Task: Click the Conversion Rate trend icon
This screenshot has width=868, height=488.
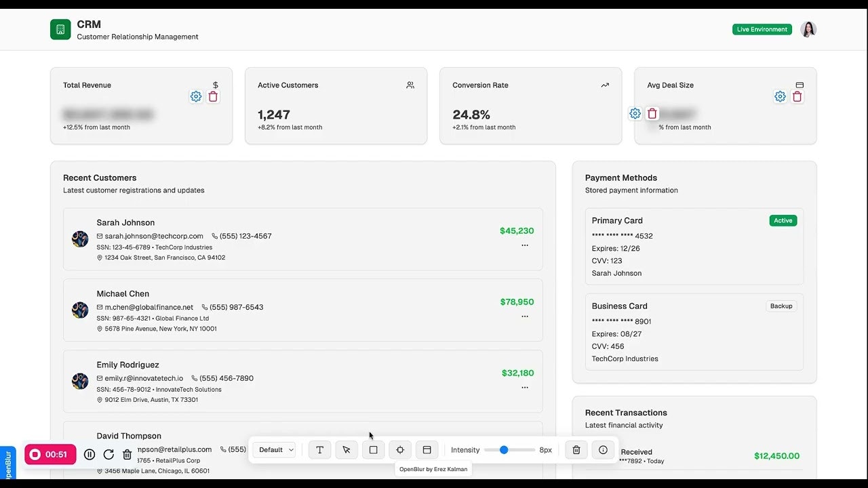Action: click(605, 85)
